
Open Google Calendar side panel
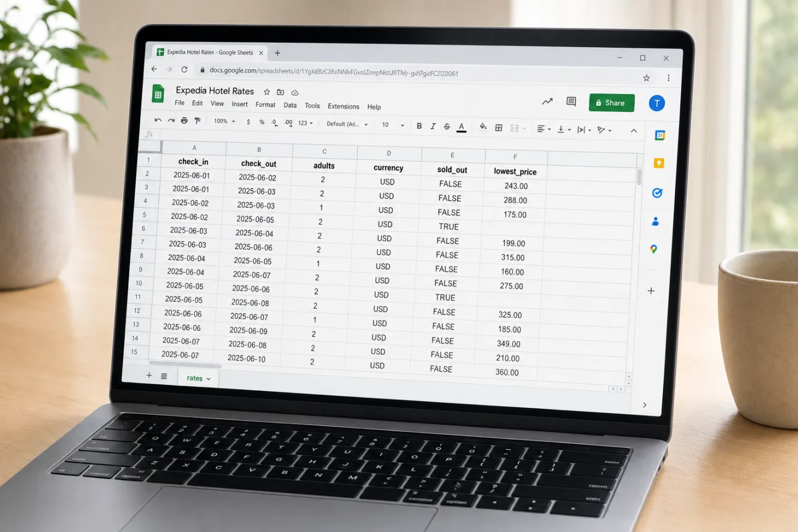point(660,136)
